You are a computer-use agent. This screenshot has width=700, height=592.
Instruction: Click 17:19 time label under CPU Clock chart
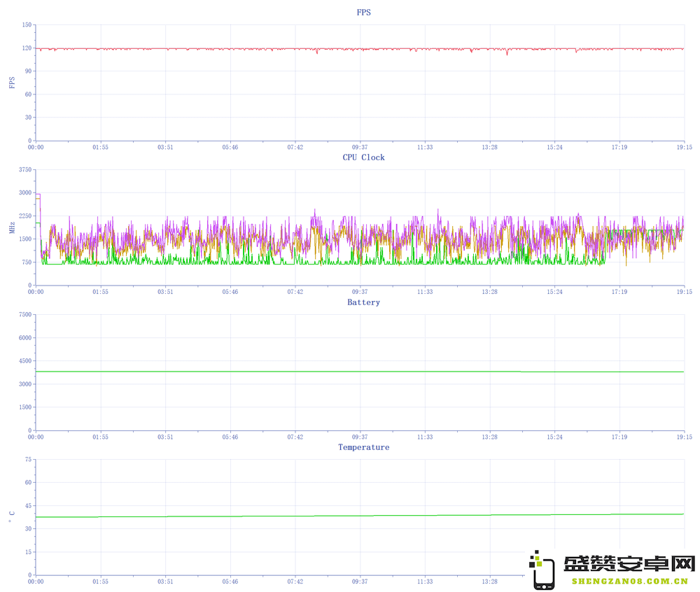tap(619, 292)
